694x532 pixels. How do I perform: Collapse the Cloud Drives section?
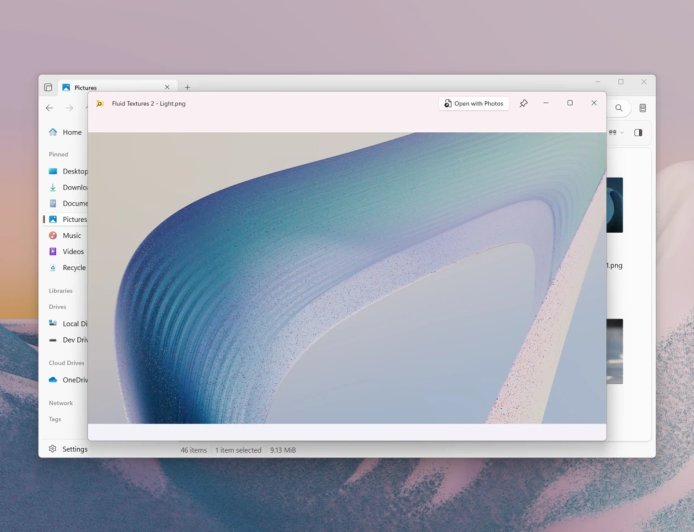point(66,363)
